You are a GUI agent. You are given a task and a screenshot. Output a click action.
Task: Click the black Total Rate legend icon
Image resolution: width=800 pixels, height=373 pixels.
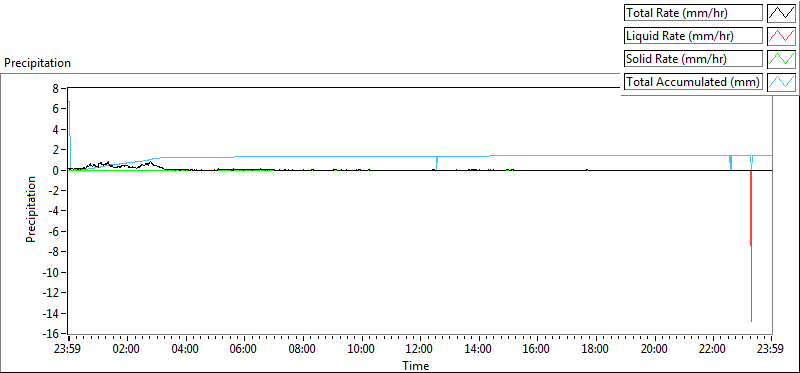click(x=781, y=13)
